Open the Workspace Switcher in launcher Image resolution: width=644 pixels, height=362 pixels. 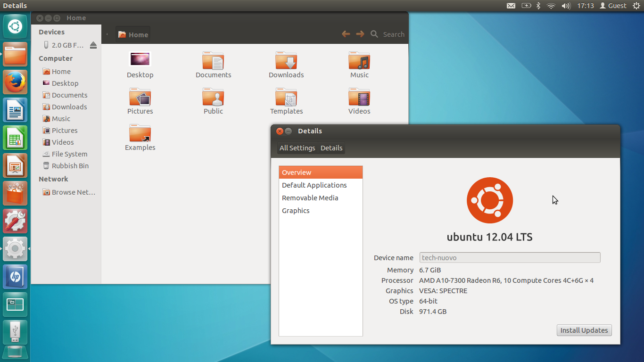15,304
